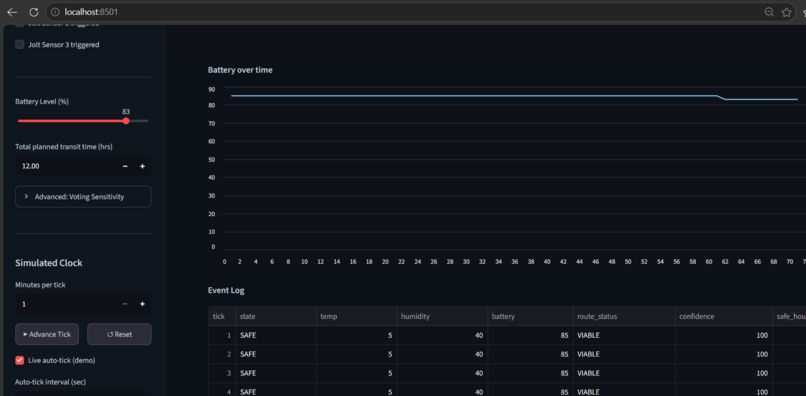
Task: Select the humidity value 40 in tick 2 row
Action: point(443,354)
